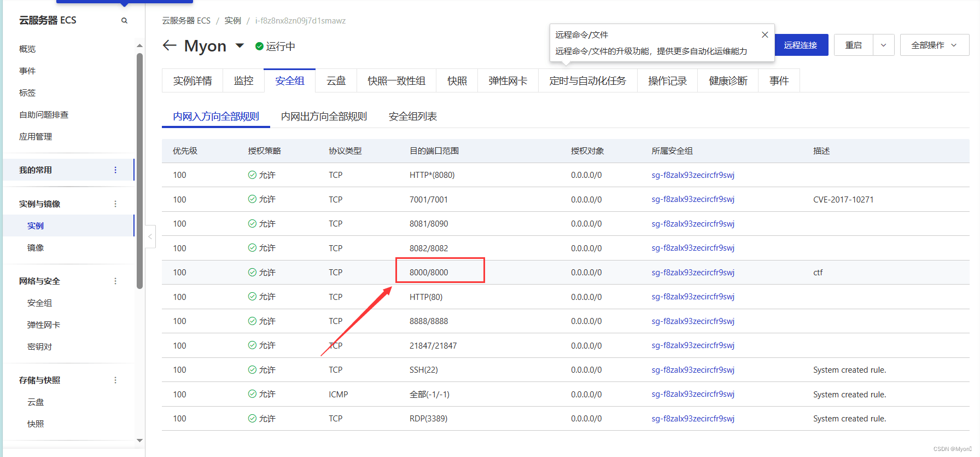Click the 远程连接 button
980x457 pixels.
click(800, 45)
